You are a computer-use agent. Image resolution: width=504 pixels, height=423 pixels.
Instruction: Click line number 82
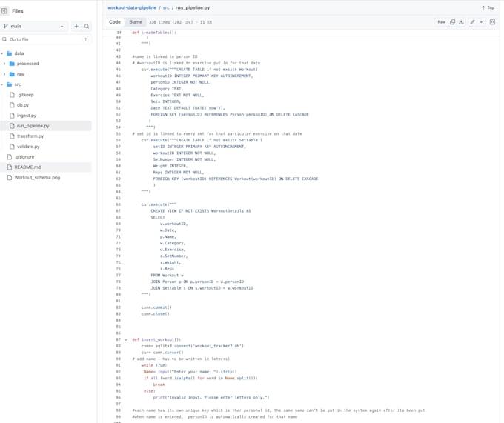(119, 307)
